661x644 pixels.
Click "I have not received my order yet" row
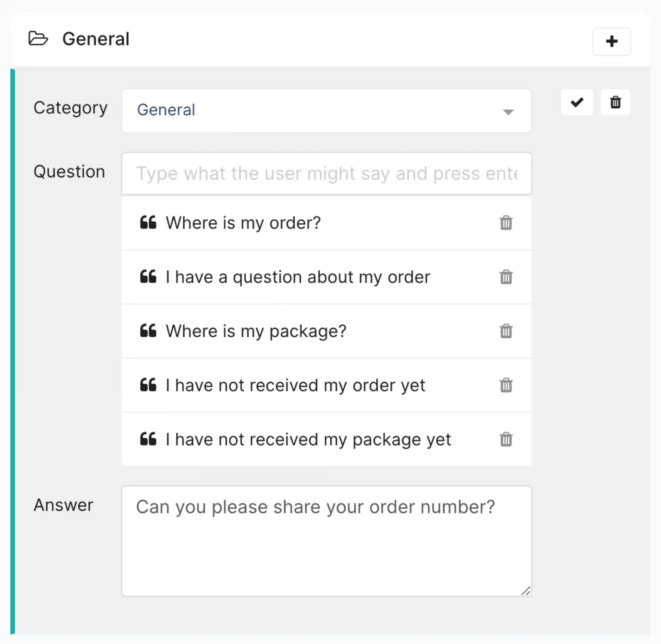[x=295, y=385]
